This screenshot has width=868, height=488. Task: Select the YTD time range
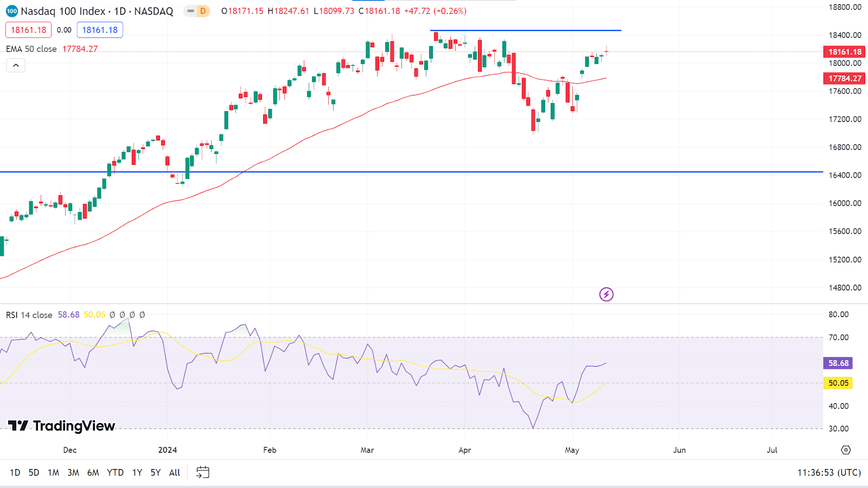tap(115, 473)
